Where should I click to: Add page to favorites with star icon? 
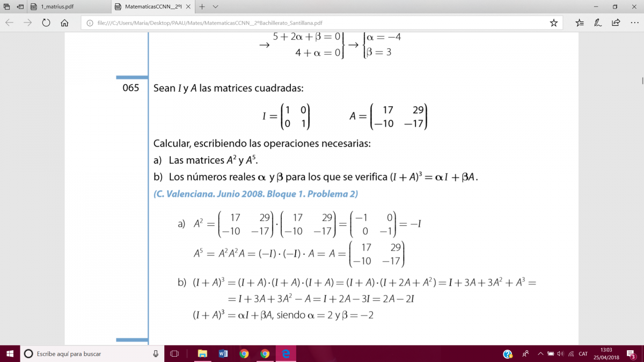[553, 23]
